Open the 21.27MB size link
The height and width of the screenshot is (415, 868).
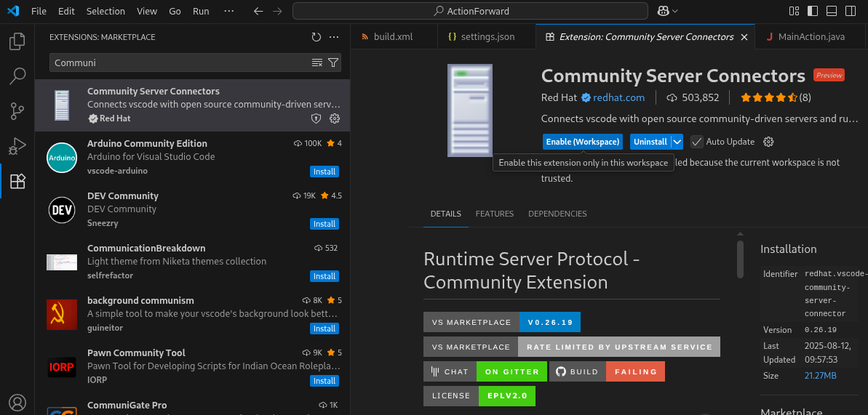coord(821,376)
